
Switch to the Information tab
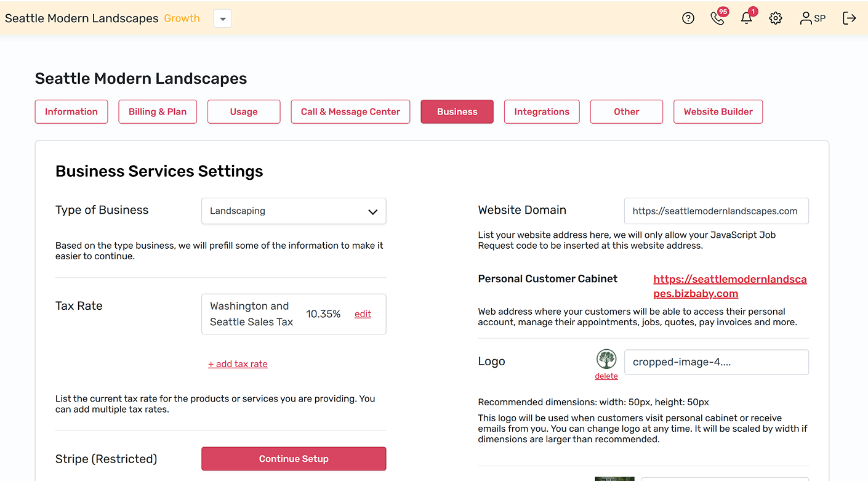(71, 111)
